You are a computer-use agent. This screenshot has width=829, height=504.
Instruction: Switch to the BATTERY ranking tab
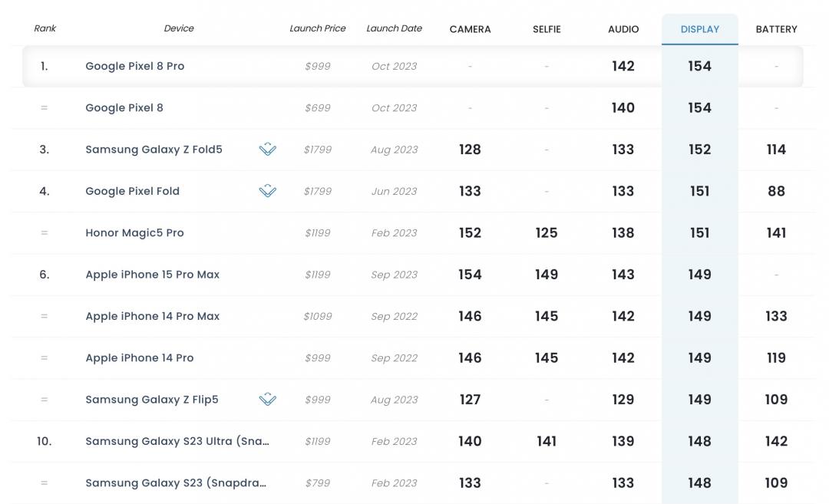click(776, 29)
